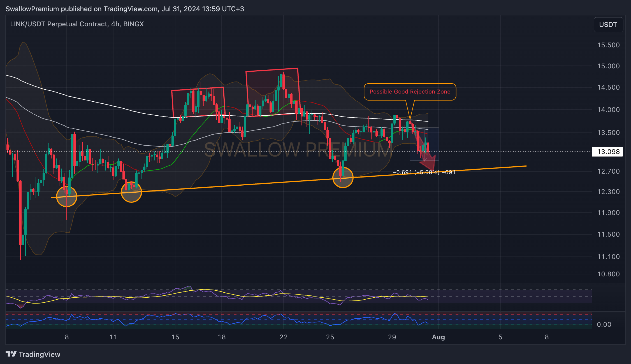Viewport: 631px width, 364px height.
Task: Click the date label 25 on time axis
Action: 330,337
